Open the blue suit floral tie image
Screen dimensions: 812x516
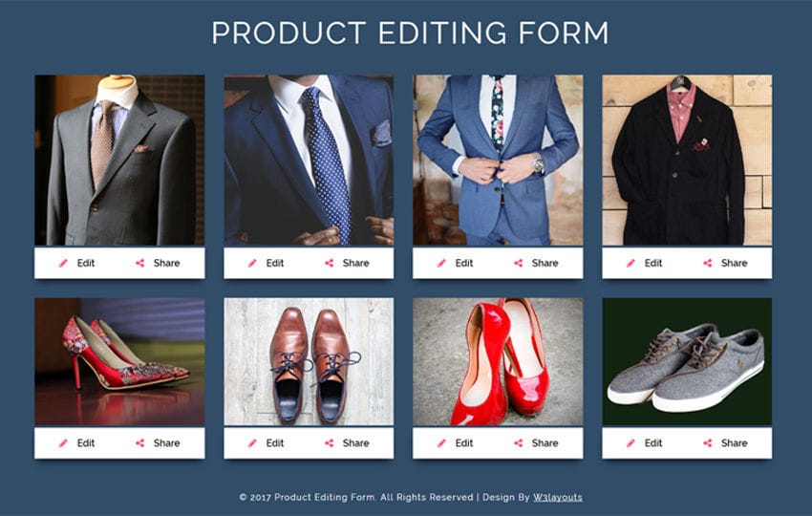pyautogui.click(x=498, y=161)
